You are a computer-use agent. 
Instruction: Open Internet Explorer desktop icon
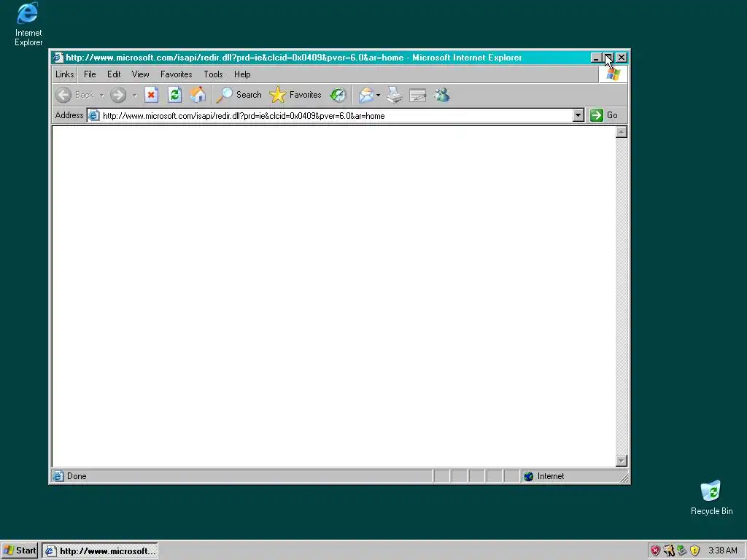click(28, 24)
